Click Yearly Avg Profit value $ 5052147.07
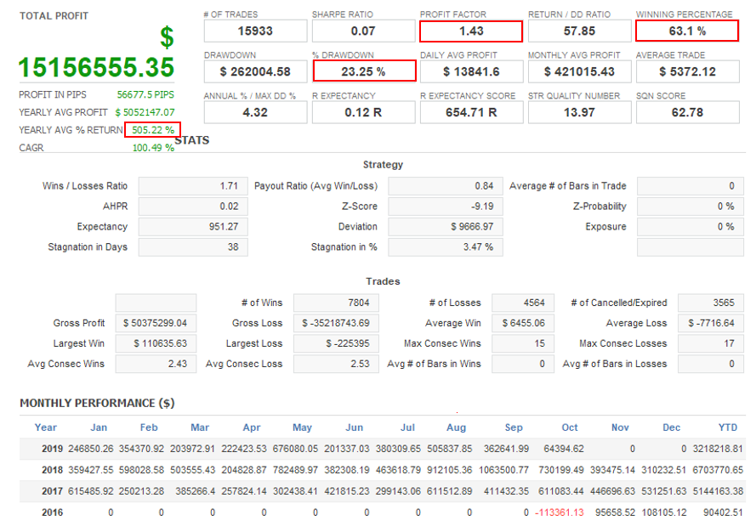756x532 pixels. click(145, 112)
